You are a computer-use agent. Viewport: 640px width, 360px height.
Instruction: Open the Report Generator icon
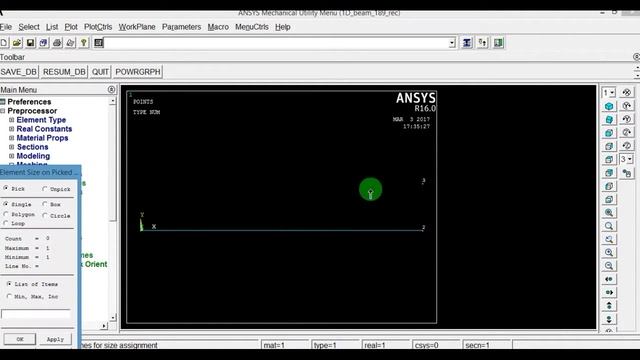point(71,43)
